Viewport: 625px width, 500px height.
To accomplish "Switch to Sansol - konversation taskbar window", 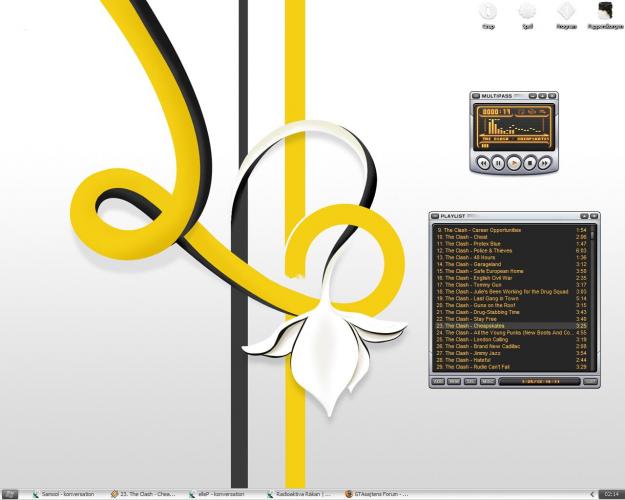I will point(64,494).
